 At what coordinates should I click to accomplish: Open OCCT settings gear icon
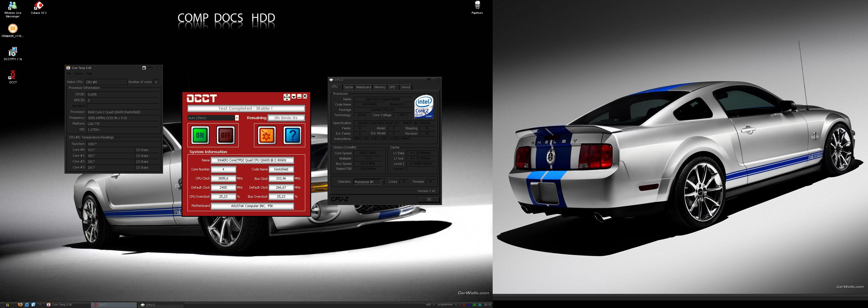point(267,135)
